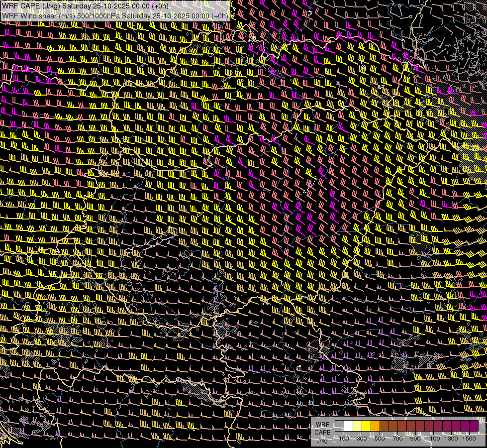Click the J/kg unit label in legend
This screenshot has width=487, height=448.
coord(322,441)
